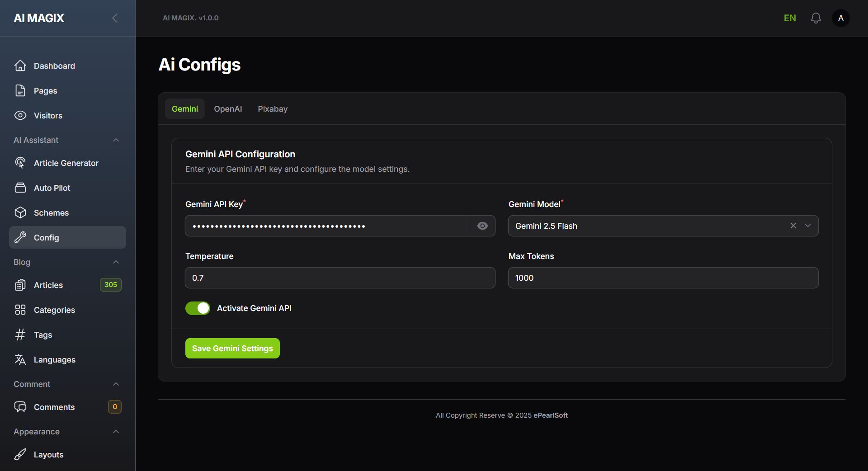This screenshot has width=868, height=471.
Task: Click the Tags hash icon
Action: pyautogui.click(x=20, y=335)
